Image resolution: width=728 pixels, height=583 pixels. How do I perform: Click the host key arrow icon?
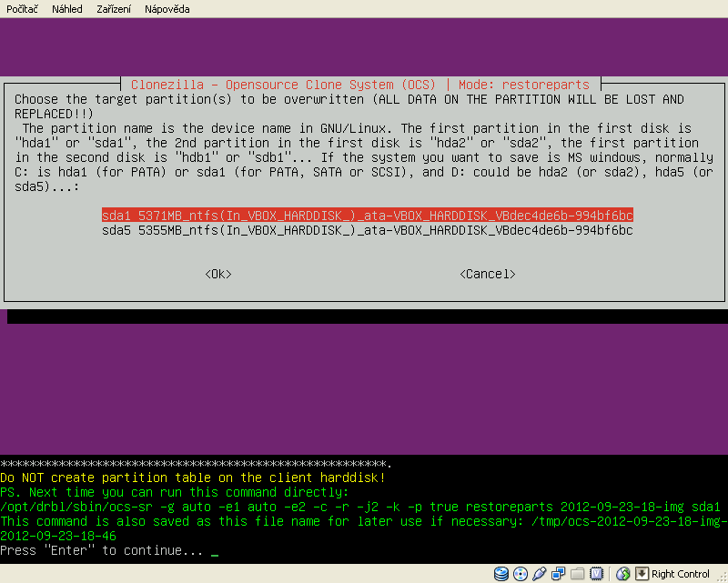(x=642, y=574)
